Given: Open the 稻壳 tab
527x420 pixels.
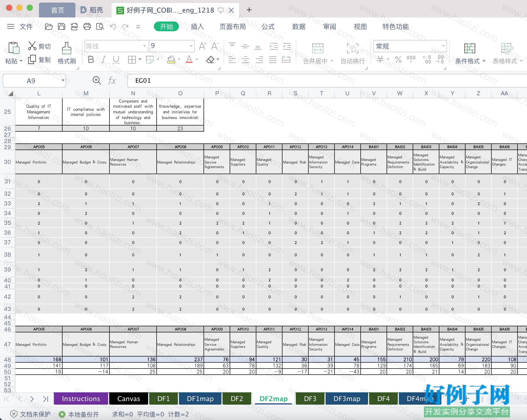Looking at the screenshot, I should tap(92, 10).
